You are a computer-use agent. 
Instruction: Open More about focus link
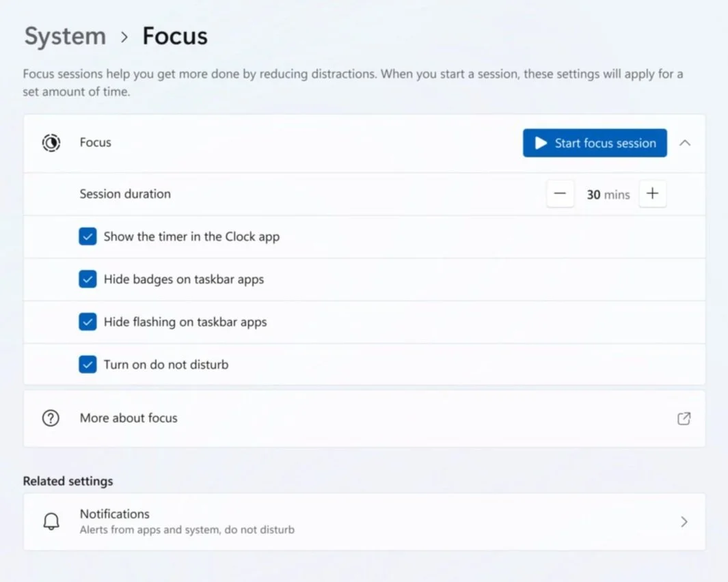[364, 419]
